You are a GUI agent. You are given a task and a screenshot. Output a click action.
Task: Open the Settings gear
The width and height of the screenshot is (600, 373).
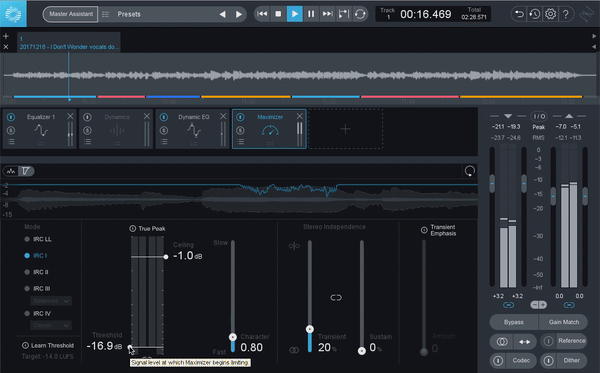(550, 14)
